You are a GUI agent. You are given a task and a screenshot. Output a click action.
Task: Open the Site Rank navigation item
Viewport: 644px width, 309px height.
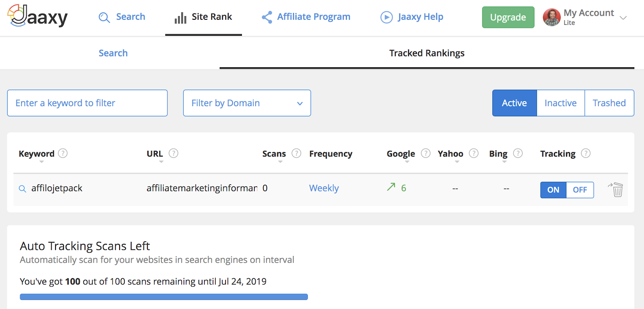203,17
